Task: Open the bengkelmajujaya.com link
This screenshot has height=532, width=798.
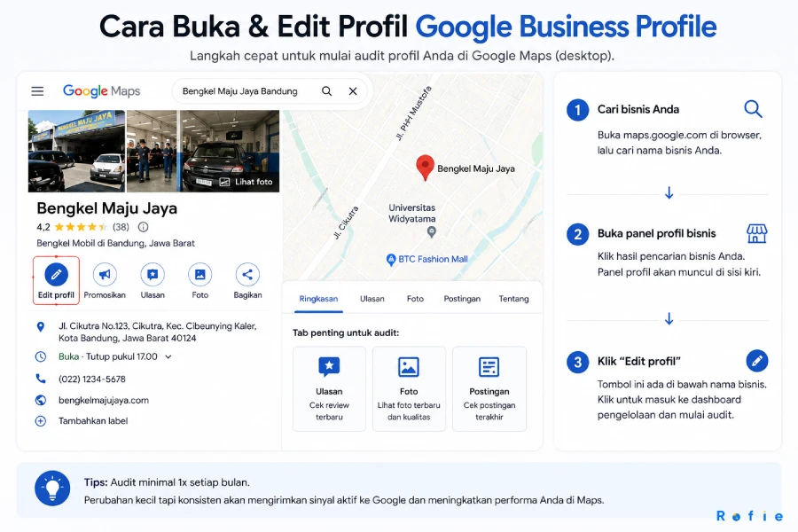Action: [104, 400]
